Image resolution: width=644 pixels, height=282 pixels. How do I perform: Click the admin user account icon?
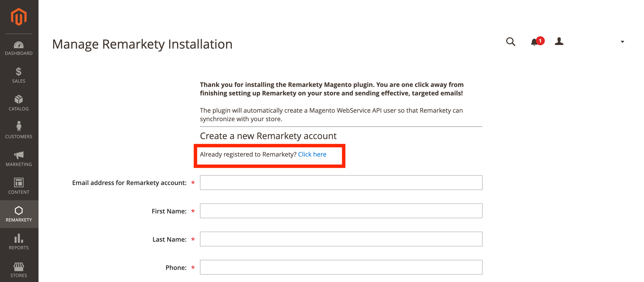pos(559,41)
